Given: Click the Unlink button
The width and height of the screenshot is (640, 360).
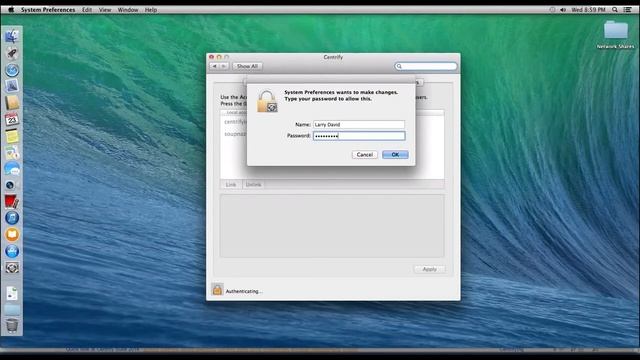Looking at the screenshot, I should (253, 184).
